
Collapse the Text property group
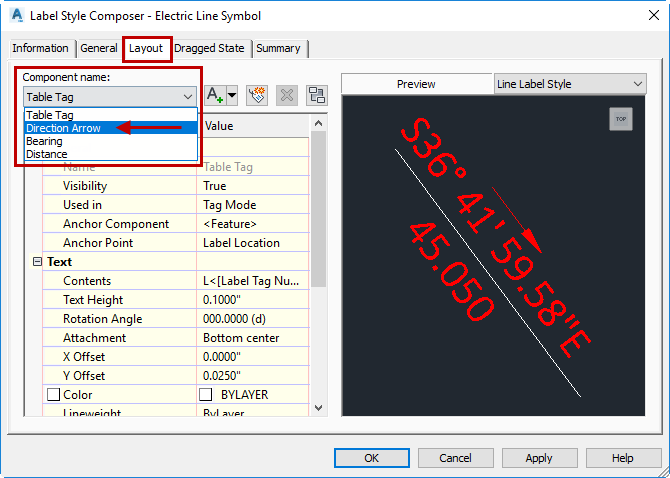pos(37,261)
